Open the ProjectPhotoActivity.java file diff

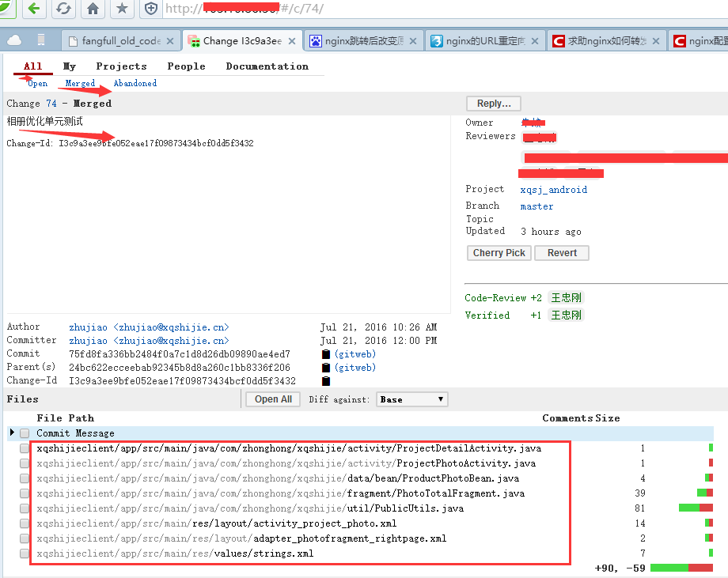point(286,463)
